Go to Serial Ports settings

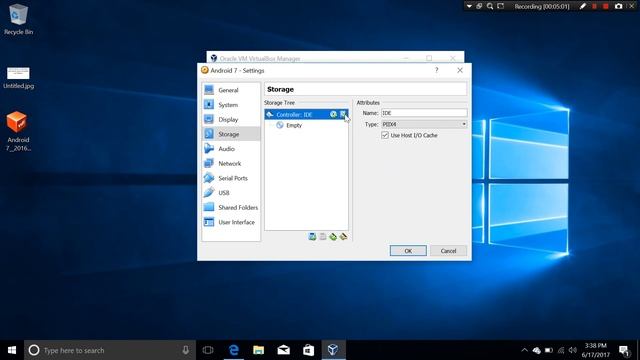[231, 178]
